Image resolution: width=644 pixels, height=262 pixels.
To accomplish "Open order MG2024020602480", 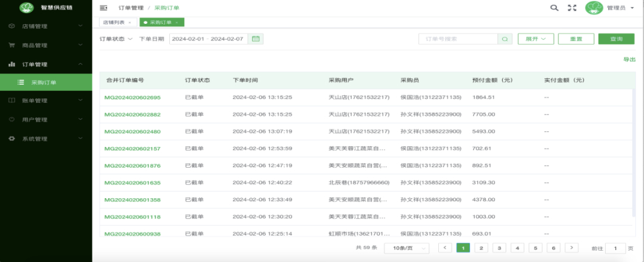I will click(132, 132).
